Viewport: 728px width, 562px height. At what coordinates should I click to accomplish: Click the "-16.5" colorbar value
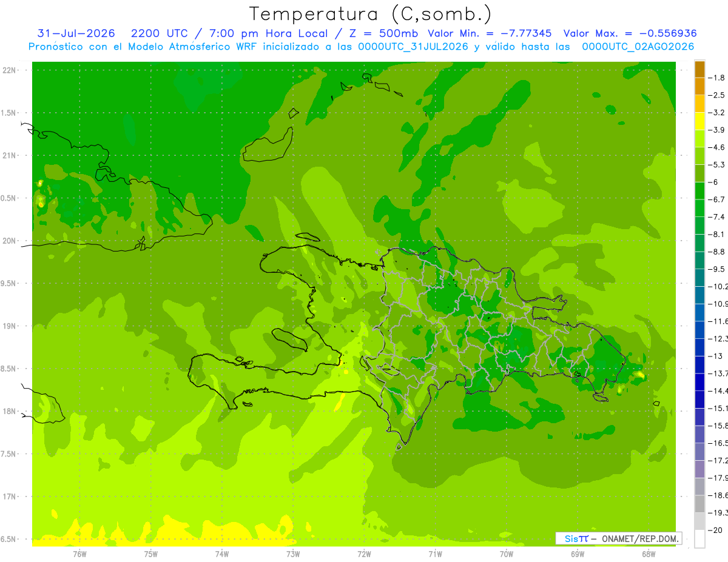pos(718,443)
